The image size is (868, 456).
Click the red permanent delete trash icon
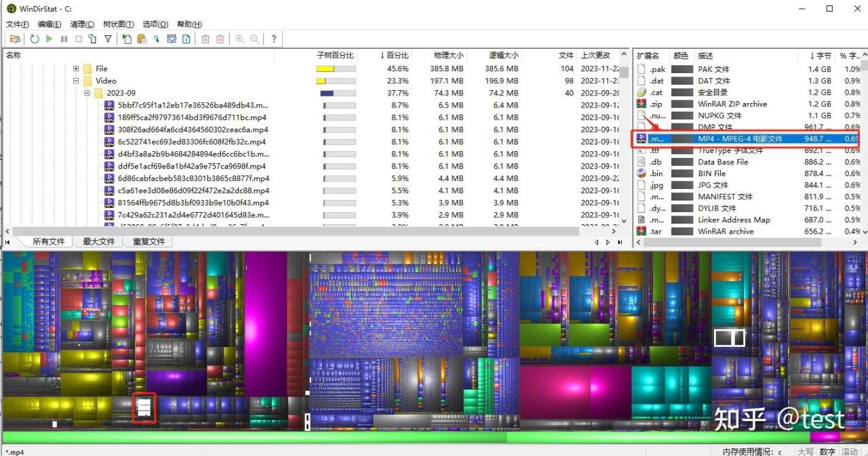point(220,39)
